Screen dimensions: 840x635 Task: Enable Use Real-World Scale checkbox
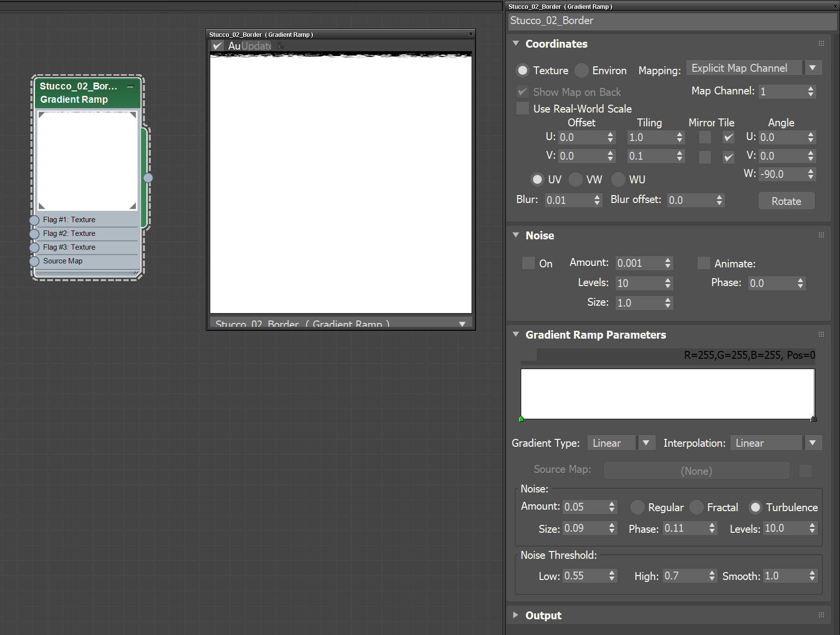[x=523, y=109]
